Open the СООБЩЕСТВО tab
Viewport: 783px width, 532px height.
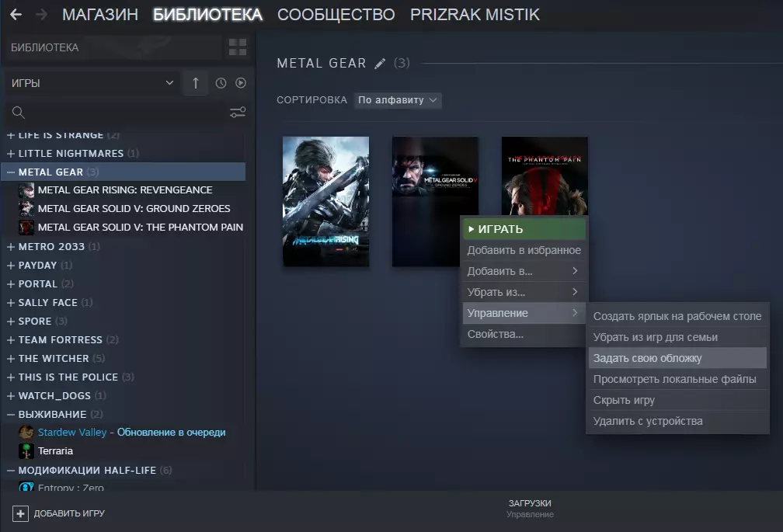(336, 15)
